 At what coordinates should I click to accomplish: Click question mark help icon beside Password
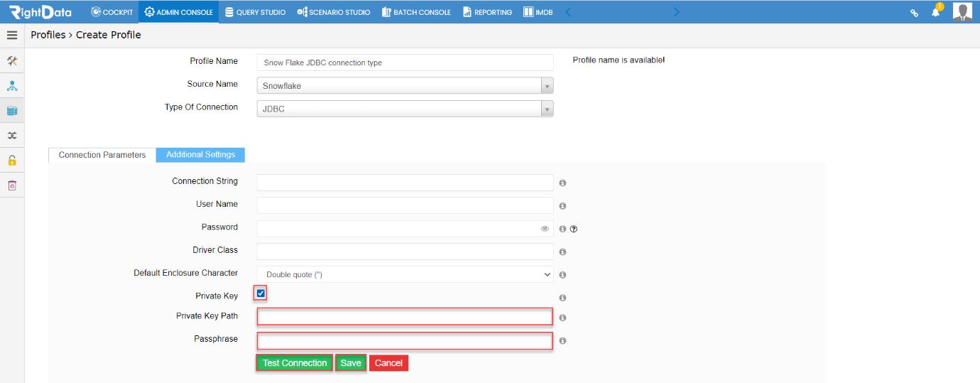pyautogui.click(x=572, y=229)
